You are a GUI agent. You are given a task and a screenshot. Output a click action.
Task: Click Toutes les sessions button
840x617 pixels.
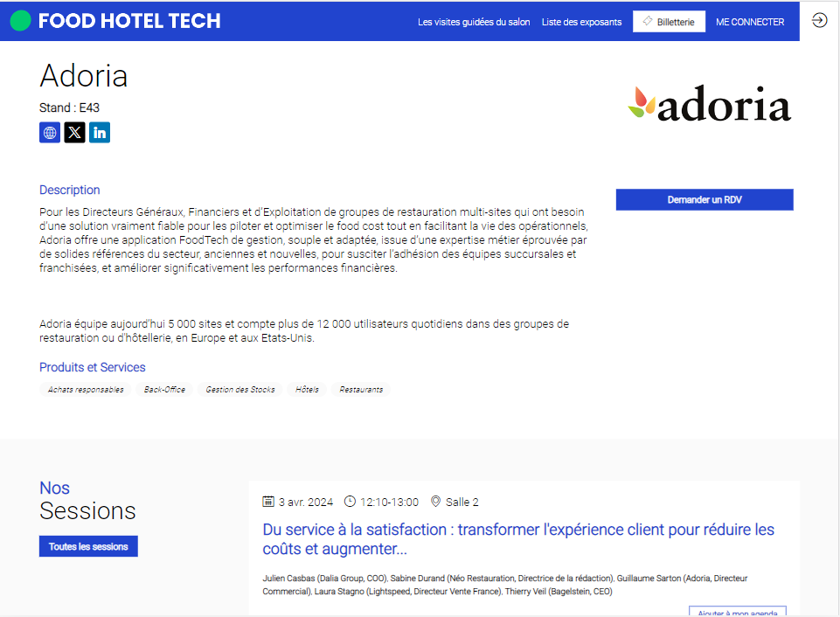pyautogui.click(x=88, y=546)
